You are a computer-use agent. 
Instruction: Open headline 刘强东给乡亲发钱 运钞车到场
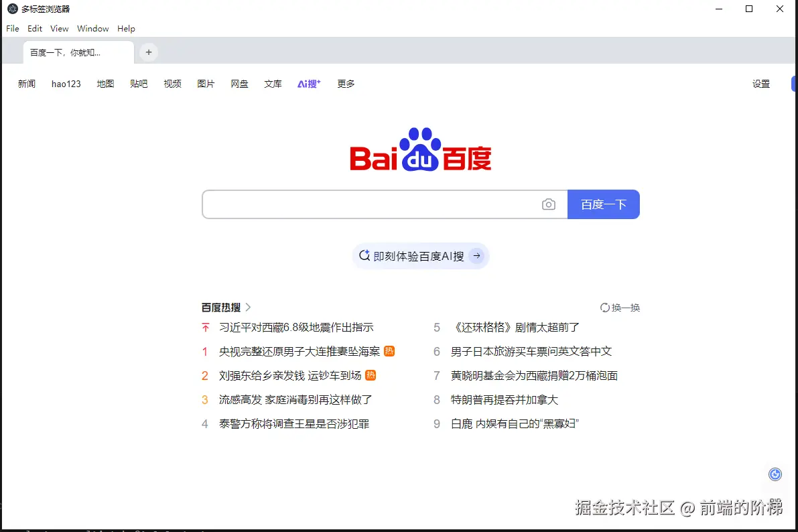290,376
